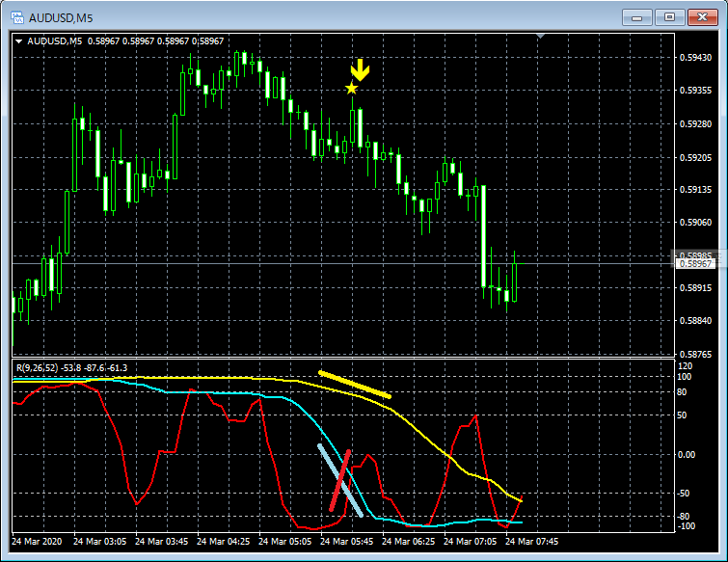Click the R(9,26,52) indicator label
Screen dimensions: 728x562
(71, 368)
